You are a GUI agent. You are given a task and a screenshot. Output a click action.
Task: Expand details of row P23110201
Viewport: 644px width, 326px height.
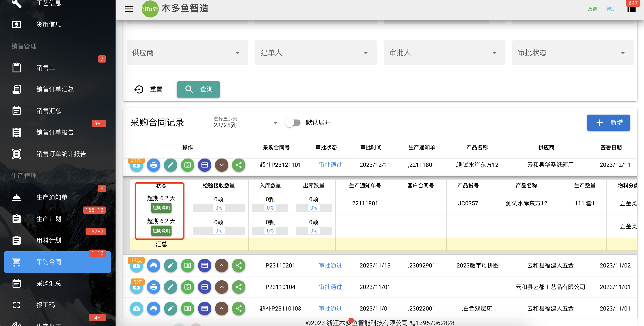pos(221,265)
